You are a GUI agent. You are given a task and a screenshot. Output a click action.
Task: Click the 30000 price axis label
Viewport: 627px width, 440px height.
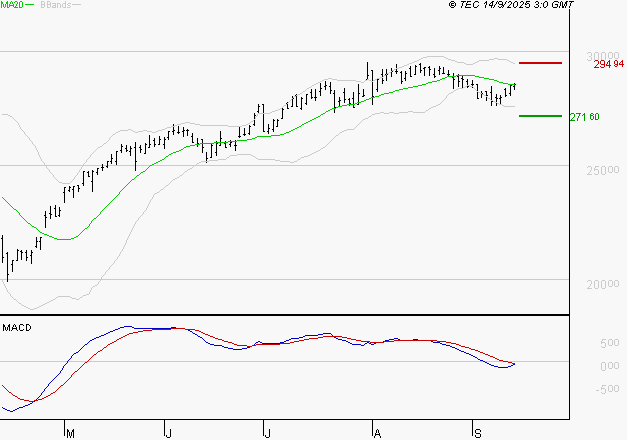pyautogui.click(x=603, y=56)
